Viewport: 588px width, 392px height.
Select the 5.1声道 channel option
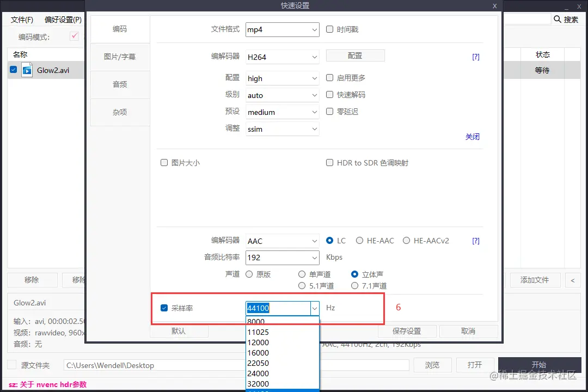pyautogui.click(x=302, y=286)
